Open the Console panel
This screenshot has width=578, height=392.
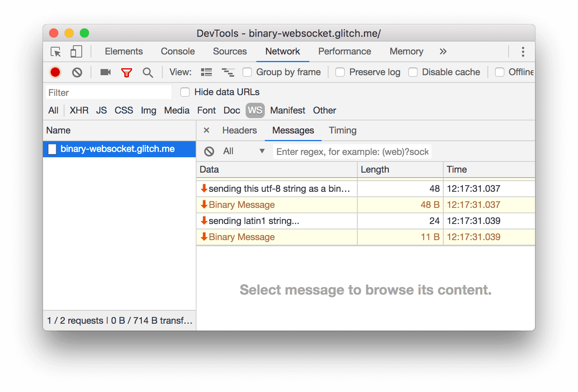click(177, 51)
